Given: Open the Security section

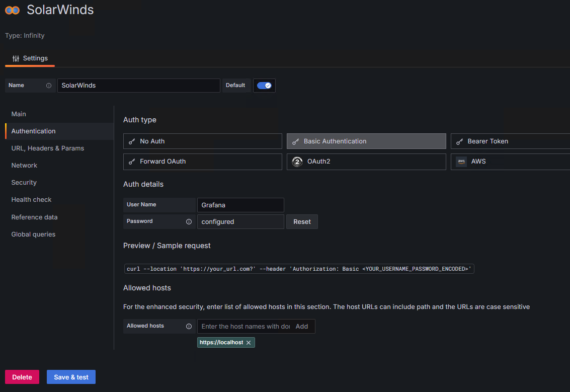Looking at the screenshot, I should [x=59, y=183].
